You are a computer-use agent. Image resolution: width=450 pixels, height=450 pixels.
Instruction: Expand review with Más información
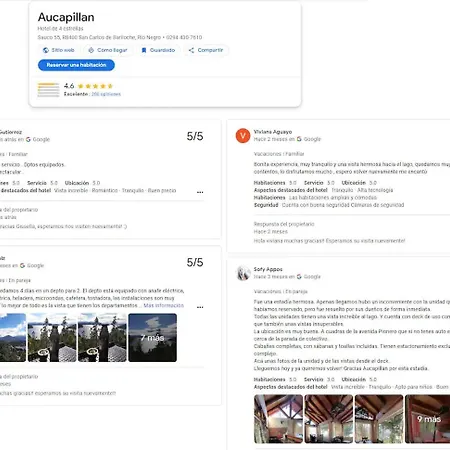tap(164, 305)
